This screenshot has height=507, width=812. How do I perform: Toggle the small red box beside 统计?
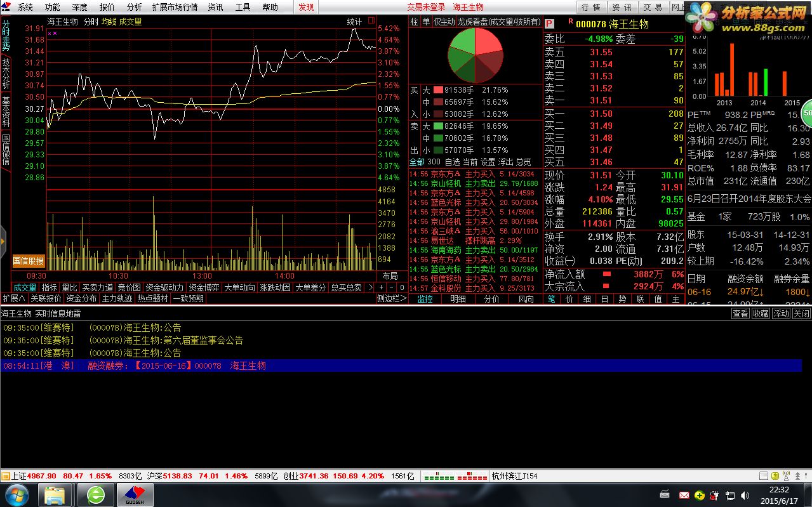coord(371,21)
